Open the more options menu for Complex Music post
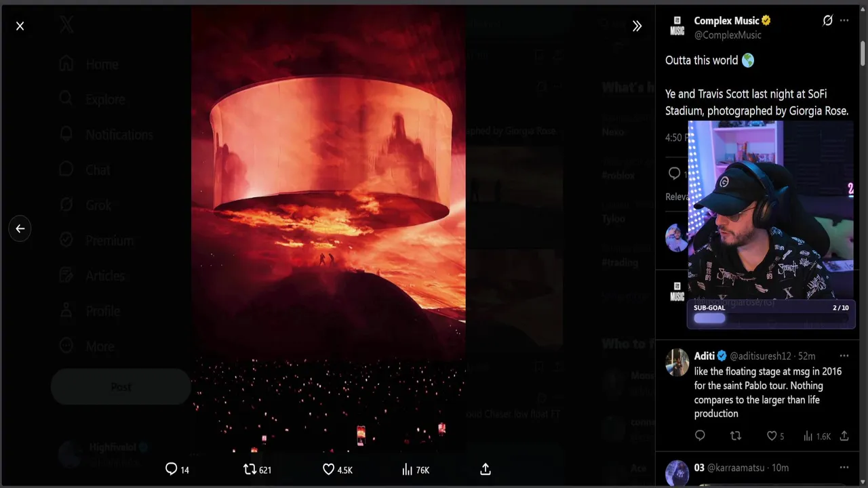 [x=844, y=20]
